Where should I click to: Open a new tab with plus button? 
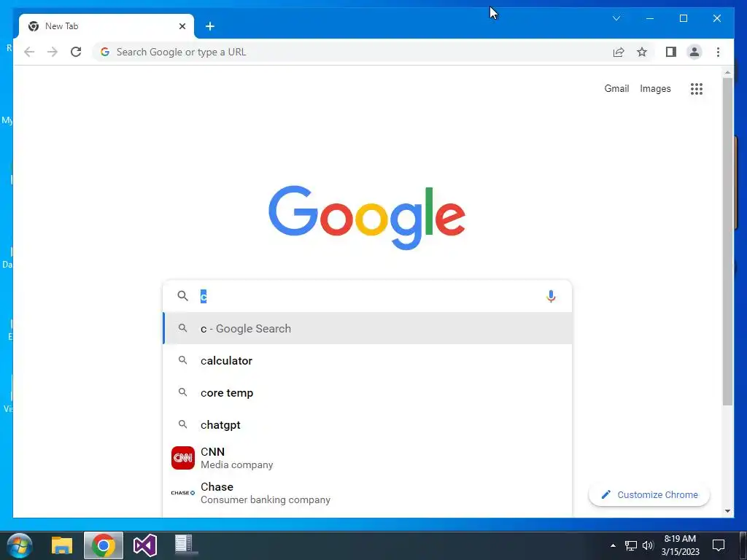click(210, 26)
